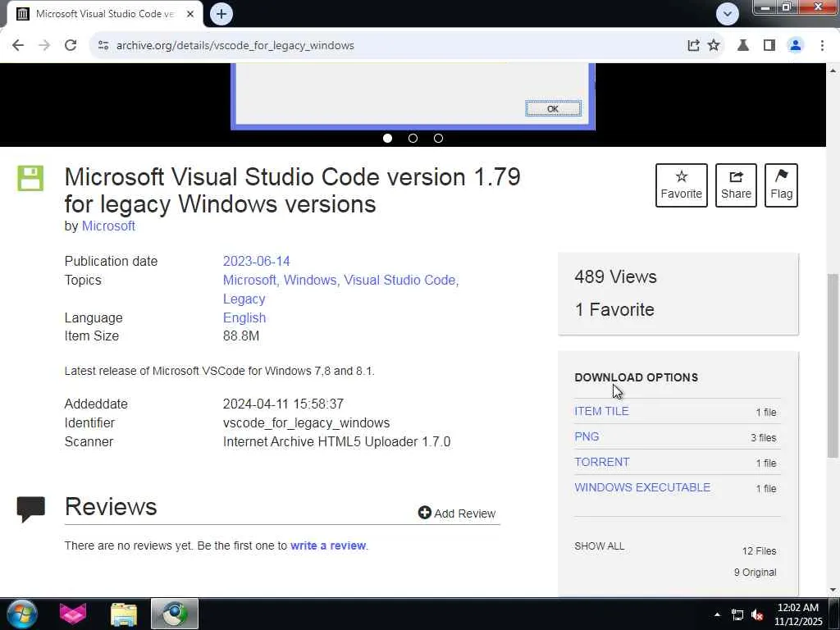Click the browser forward arrow
This screenshot has width=840, height=630.
pos(44,46)
